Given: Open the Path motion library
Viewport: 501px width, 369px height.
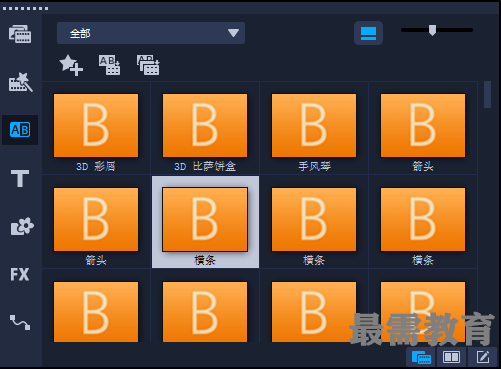Looking at the screenshot, I should coord(20,322).
